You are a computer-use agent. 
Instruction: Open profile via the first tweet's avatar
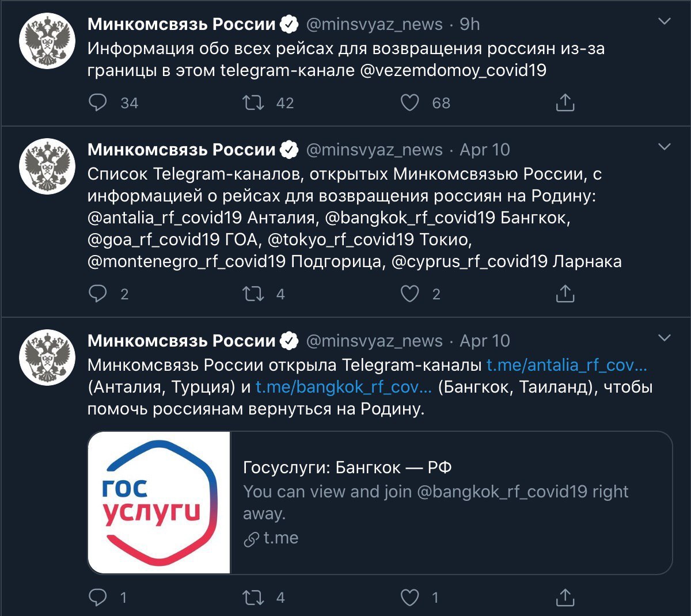coord(48,41)
